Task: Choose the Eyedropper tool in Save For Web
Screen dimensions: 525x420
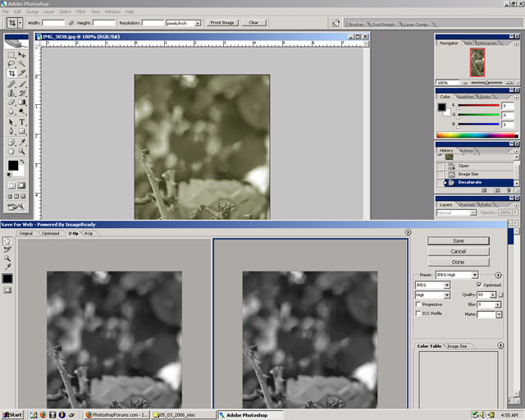Action: coord(7,267)
